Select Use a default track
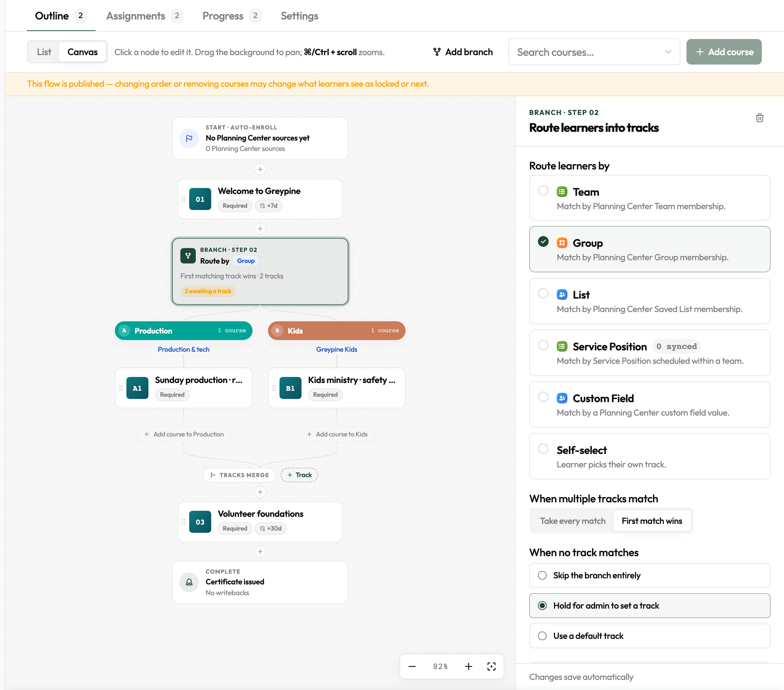This screenshot has width=784, height=690. (x=650, y=636)
